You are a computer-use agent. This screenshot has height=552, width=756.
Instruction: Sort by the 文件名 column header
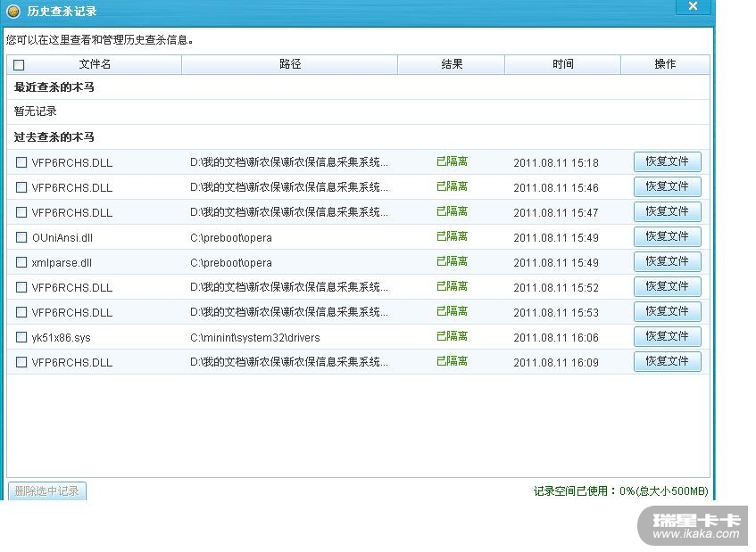[x=95, y=64]
